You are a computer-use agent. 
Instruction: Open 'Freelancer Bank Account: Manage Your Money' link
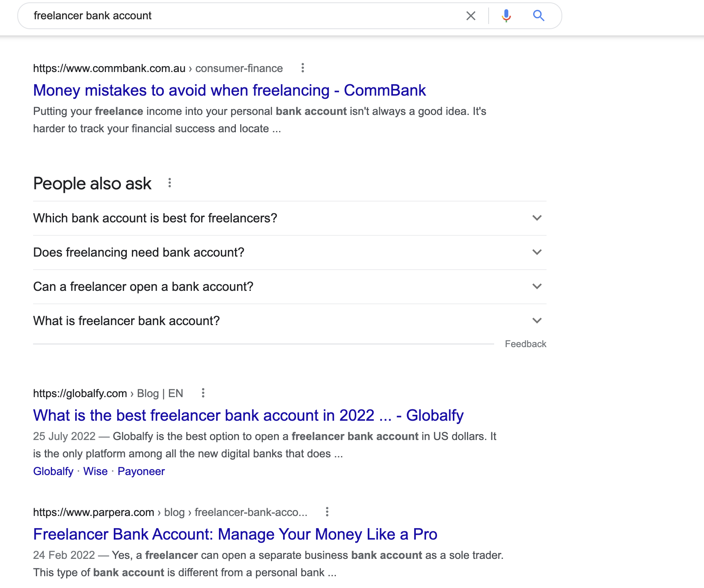click(x=235, y=534)
